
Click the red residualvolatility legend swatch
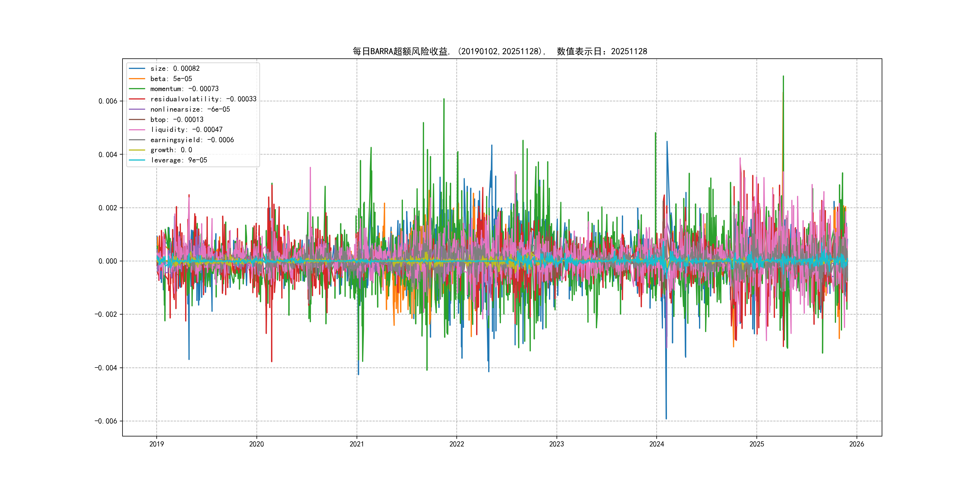coord(137,99)
